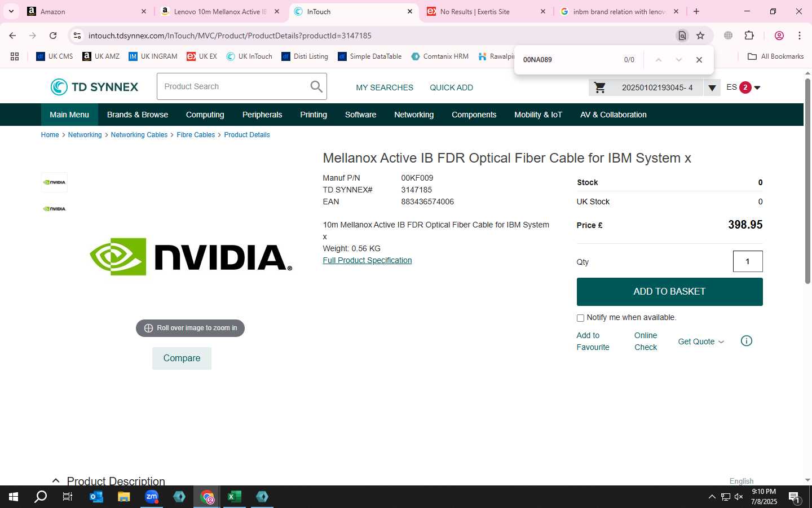Open Mobility & IoT menu
This screenshot has height=508, width=812.
click(x=539, y=115)
